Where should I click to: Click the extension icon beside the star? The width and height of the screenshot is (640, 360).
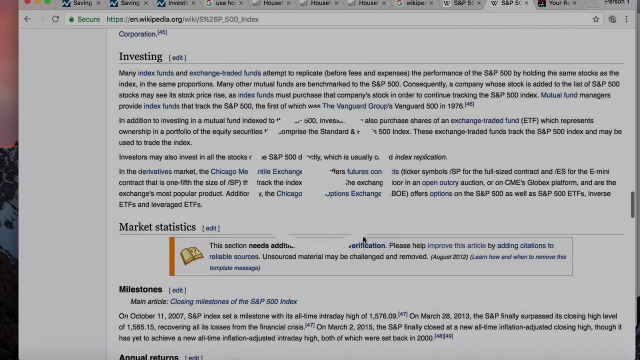tap(612, 19)
